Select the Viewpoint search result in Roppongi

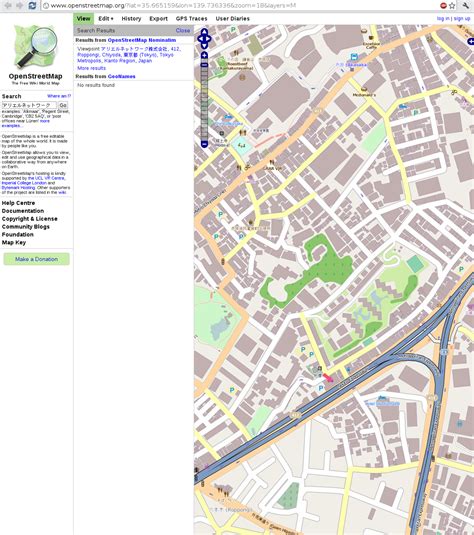pos(129,55)
